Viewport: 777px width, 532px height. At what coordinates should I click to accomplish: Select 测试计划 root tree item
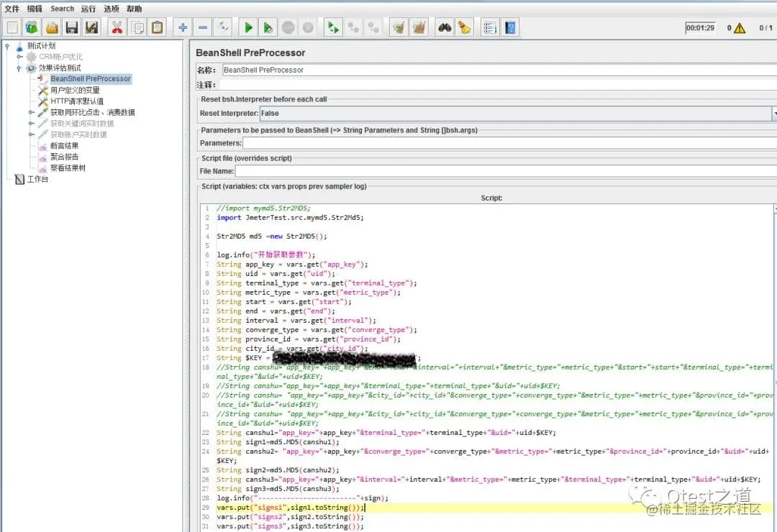click(41, 45)
